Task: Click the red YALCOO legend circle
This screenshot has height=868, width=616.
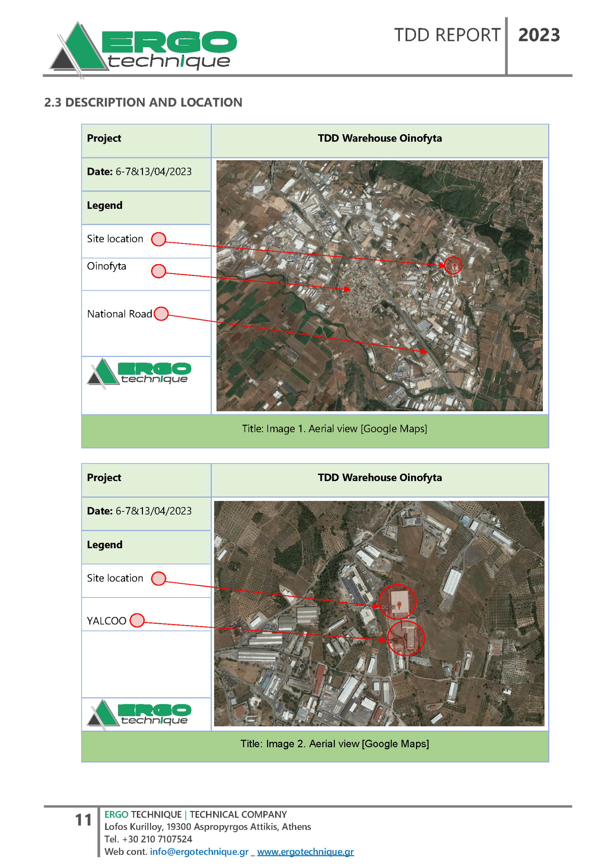Action: (x=137, y=620)
